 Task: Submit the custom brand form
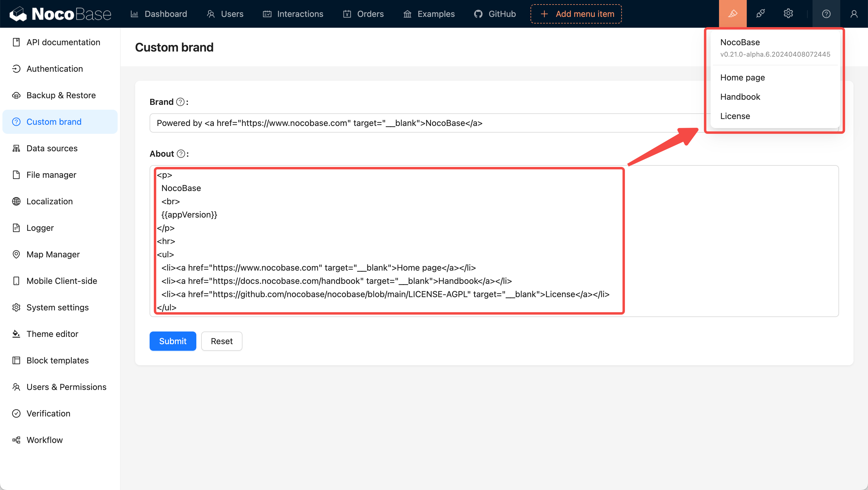pyautogui.click(x=173, y=341)
